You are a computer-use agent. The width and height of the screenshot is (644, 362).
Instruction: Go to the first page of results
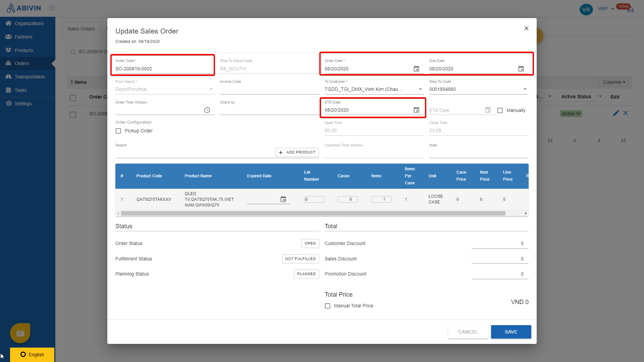(x=550, y=140)
